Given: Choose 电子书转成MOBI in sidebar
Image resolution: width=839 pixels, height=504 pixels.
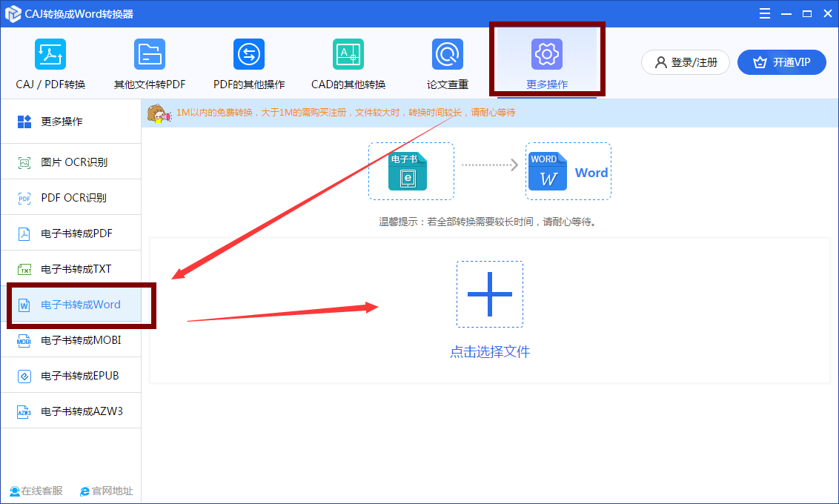Looking at the screenshot, I should (x=70, y=339).
